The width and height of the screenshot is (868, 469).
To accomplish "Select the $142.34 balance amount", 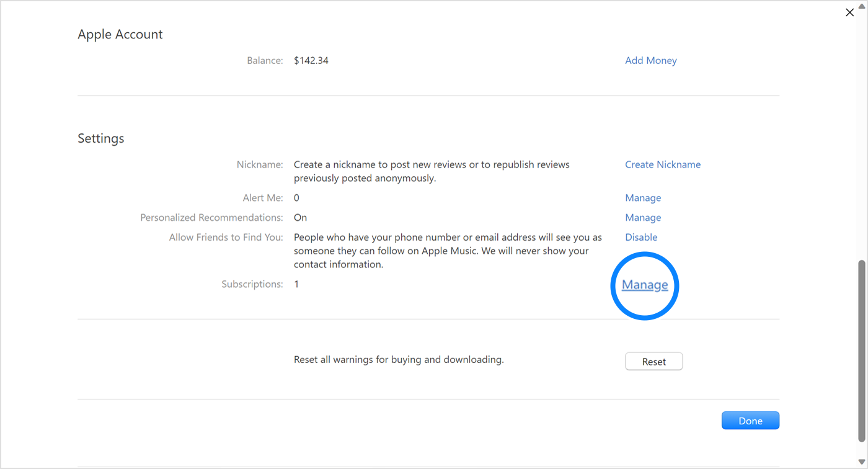I will (311, 60).
